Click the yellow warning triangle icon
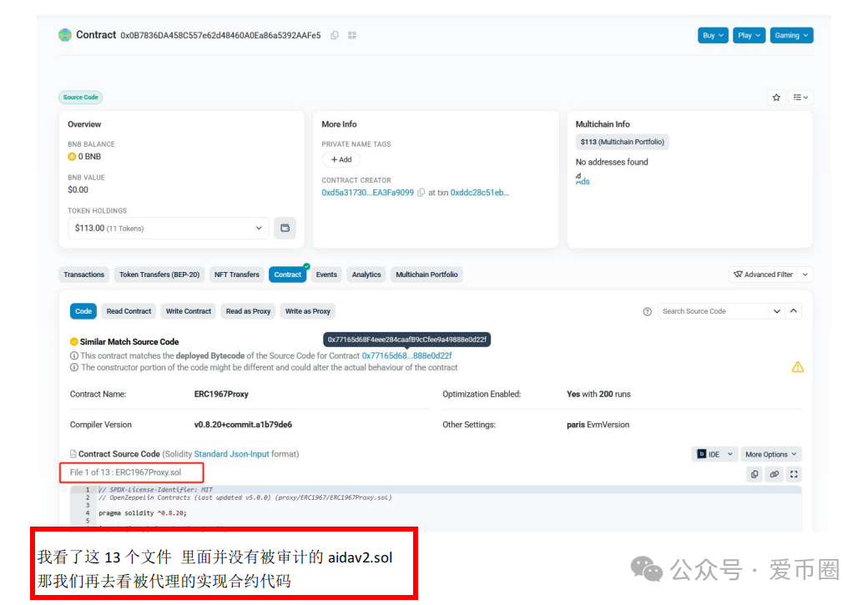 coord(797,367)
